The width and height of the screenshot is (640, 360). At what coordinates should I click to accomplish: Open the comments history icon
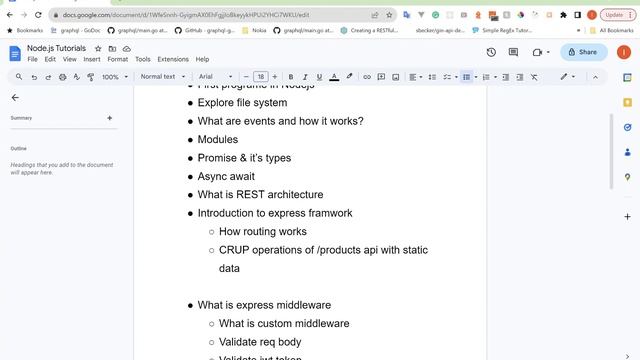[x=513, y=52]
